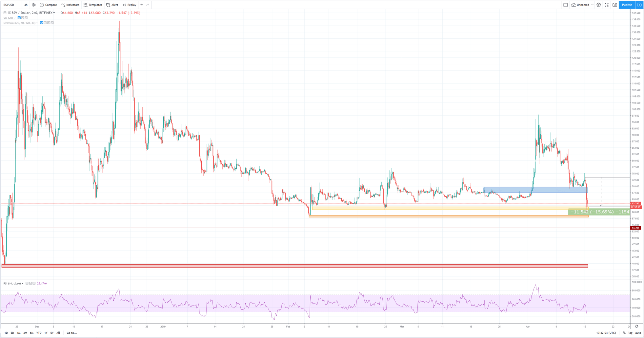
Task: Toggle auto scale mode
Action: coord(638,333)
